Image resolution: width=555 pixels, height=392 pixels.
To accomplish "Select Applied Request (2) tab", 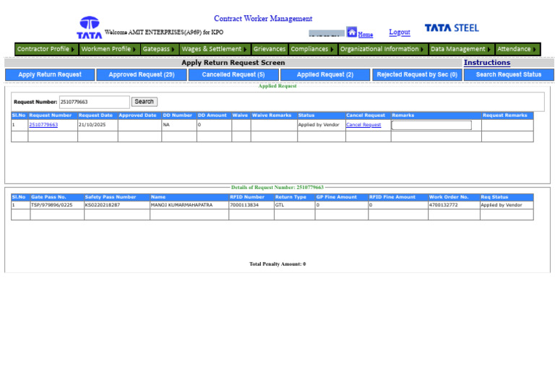I will 325,74.
